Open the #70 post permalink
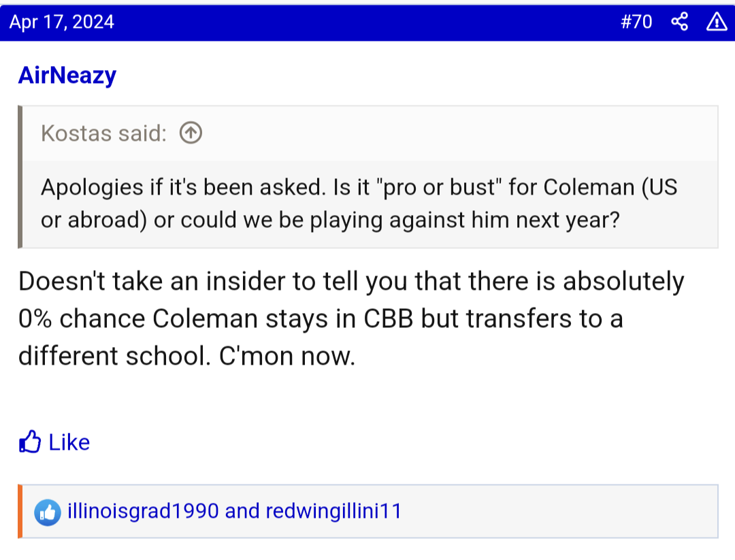This screenshot has width=735, height=560. point(636,22)
